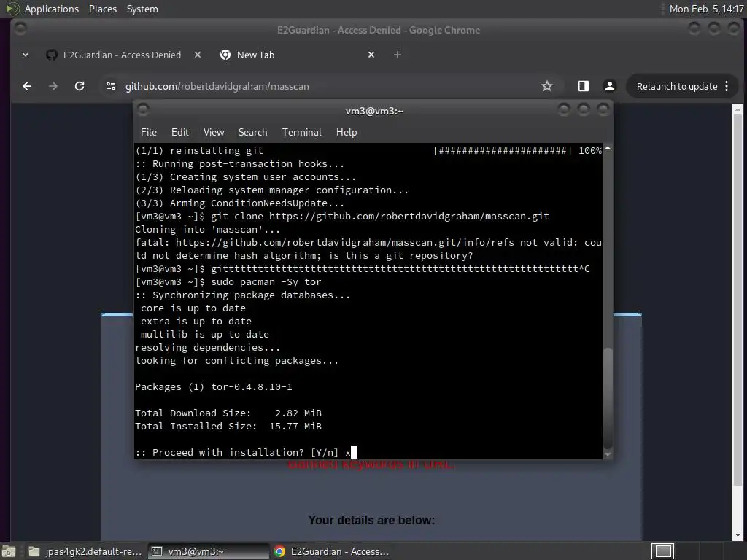
Task: Open Chrome's three-dot menu
Action: (x=727, y=86)
